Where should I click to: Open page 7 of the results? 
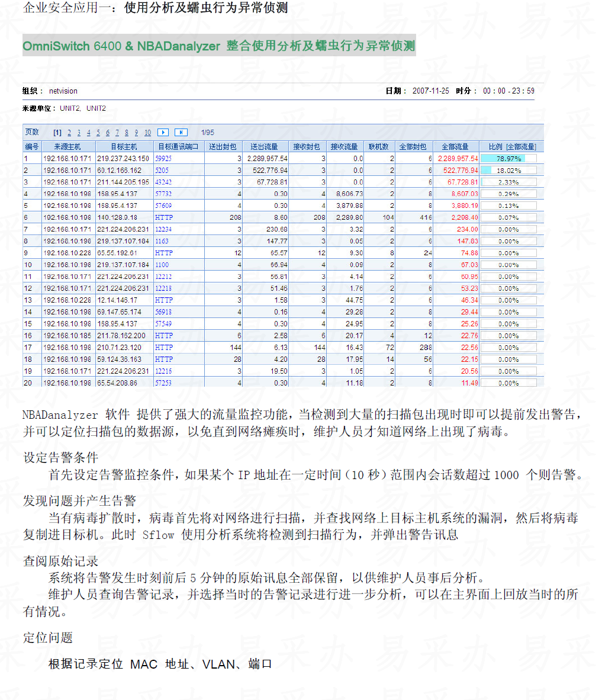point(117,133)
